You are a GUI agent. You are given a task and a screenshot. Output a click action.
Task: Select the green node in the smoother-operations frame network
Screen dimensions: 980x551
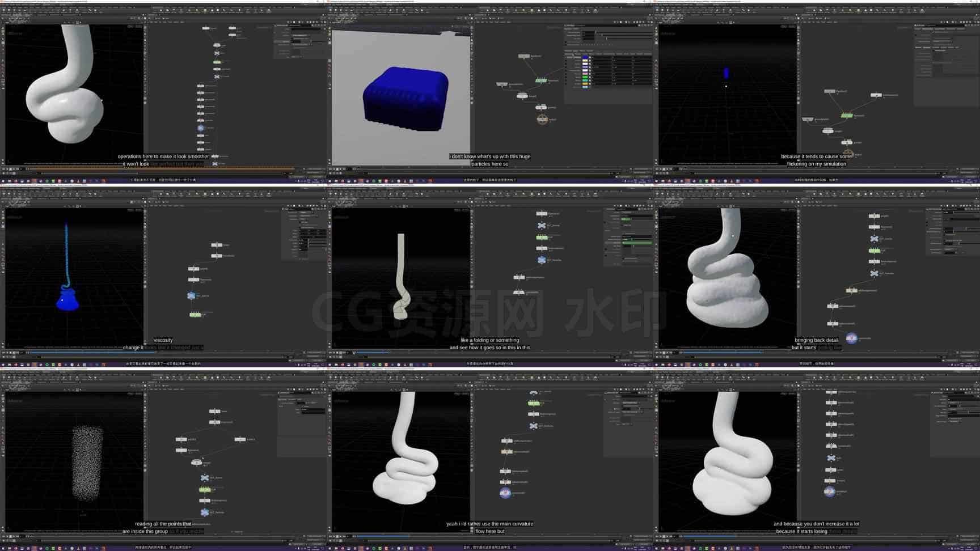pos(217,62)
